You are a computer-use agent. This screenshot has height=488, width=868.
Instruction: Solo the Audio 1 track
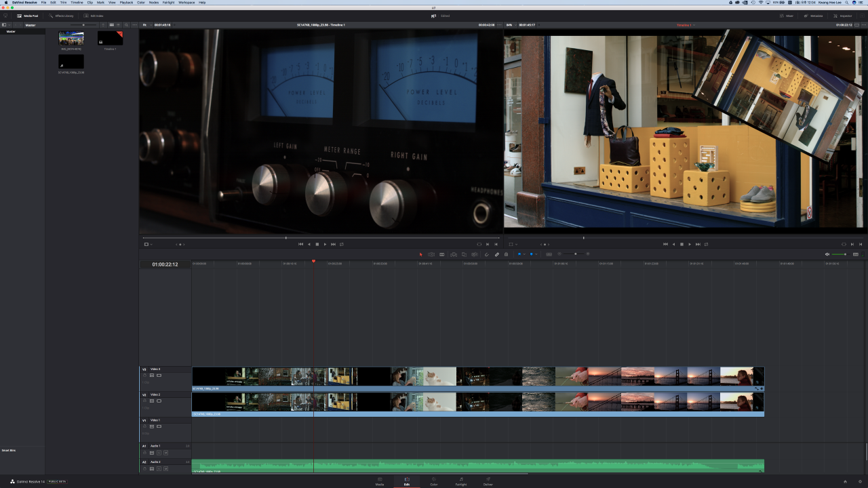[159, 452]
